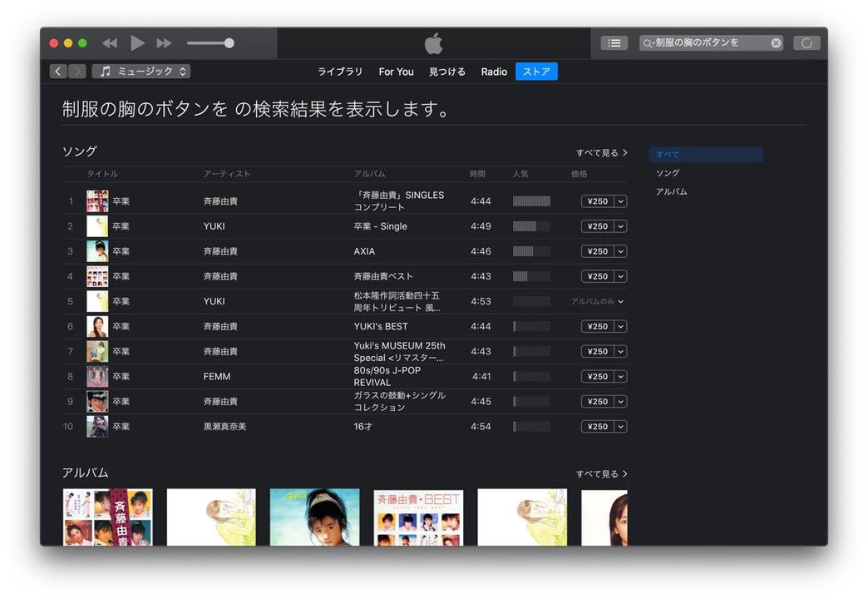Start playback with the play button
The height and width of the screenshot is (599, 868).
[x=136, y=42]
